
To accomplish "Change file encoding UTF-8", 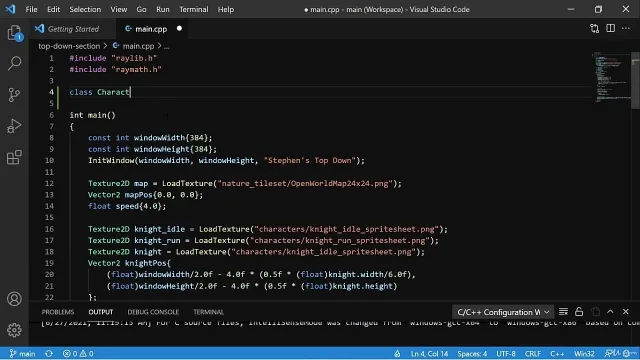I will click(x=506, y=353).
